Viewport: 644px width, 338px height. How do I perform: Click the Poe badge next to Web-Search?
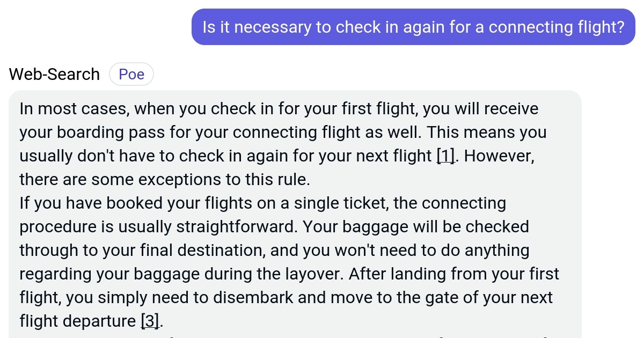click(131, 74)
